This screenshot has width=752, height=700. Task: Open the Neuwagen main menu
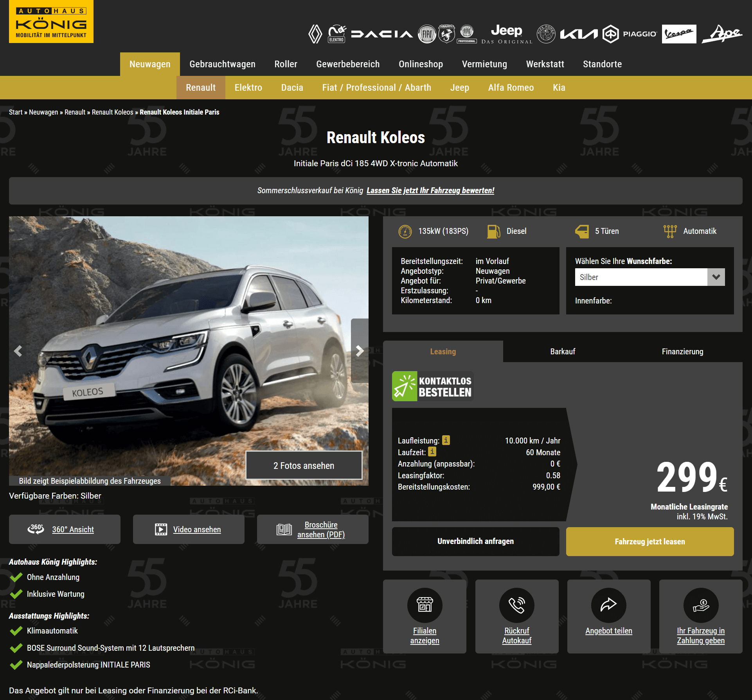coord(150,64)
